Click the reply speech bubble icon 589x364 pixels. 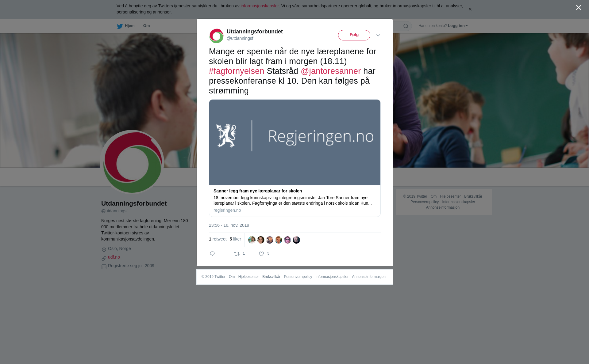(212, 254)
